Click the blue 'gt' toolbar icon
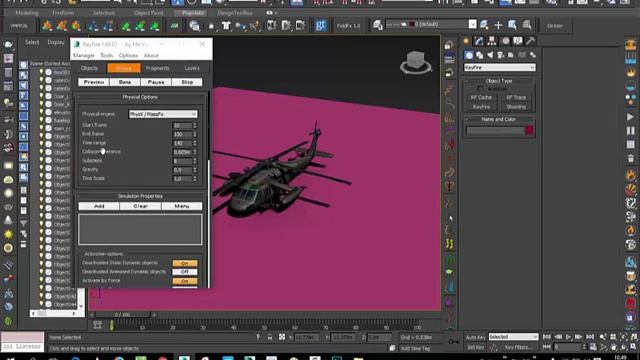640x360 pixels. point(321,26)
